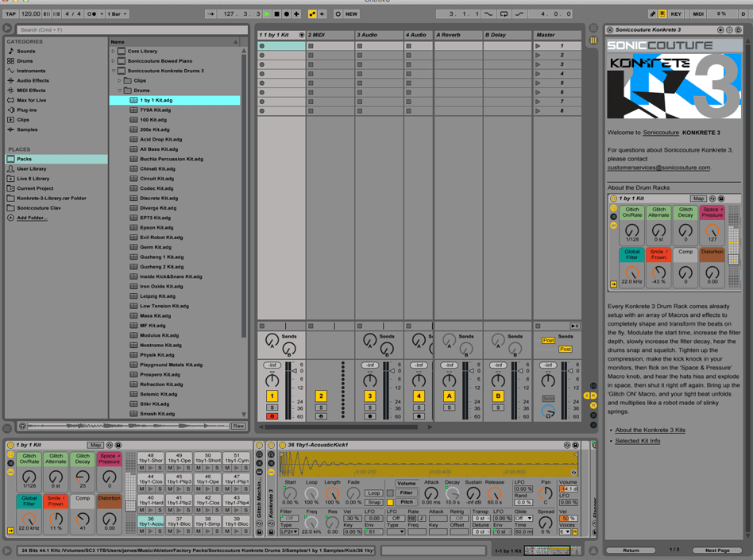
Task: Select the A Reverb return track header
Action: 458,35
